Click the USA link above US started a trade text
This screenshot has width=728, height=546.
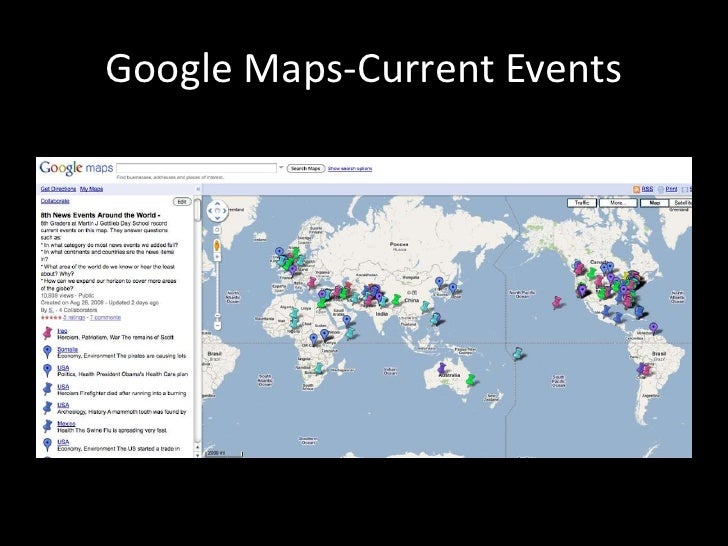tap(63, 442)
